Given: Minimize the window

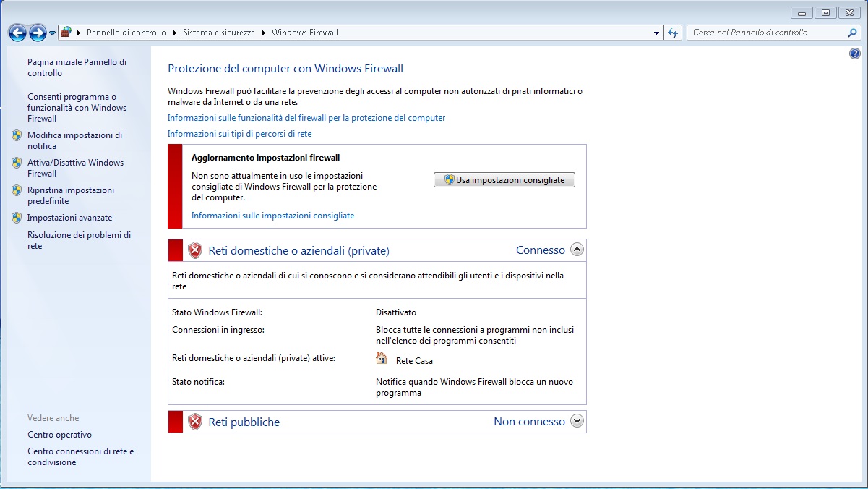Looking at the screenshot, I should (802, 12).
